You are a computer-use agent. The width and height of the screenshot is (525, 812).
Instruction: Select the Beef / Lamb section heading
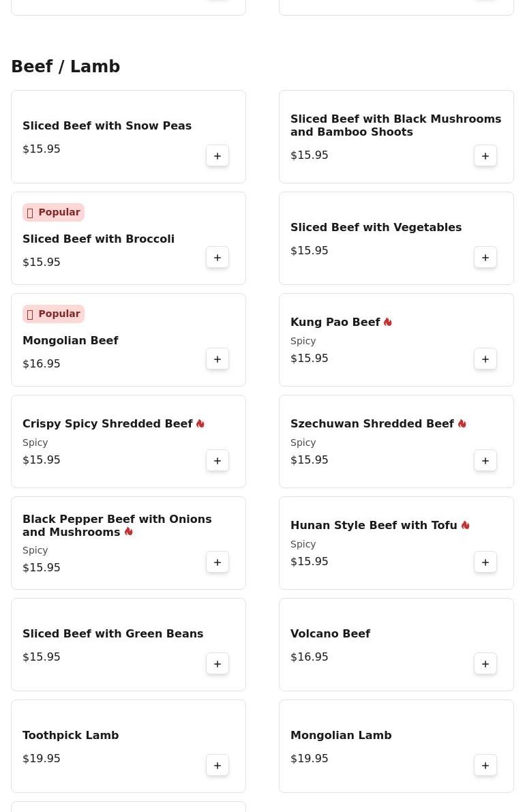pos(65,67)
